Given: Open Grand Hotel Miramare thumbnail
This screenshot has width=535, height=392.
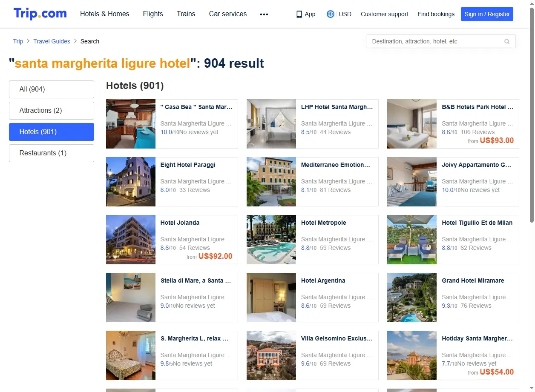Looking at the screenshot, I should tap(412, 298).
